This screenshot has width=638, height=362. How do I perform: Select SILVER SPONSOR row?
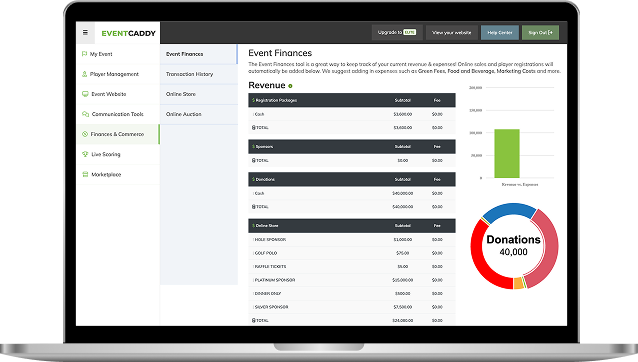pos(352,307)
